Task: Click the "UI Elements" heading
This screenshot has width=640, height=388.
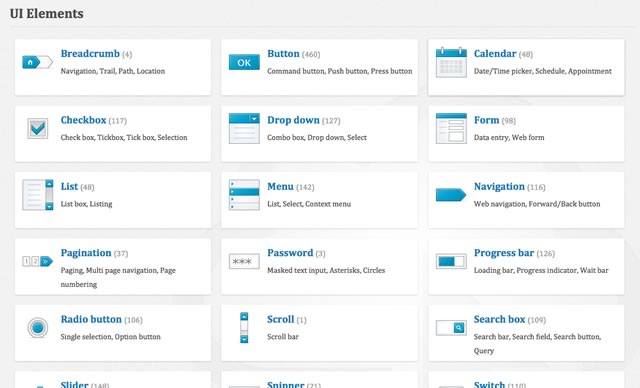Action: tap(47, 13)
